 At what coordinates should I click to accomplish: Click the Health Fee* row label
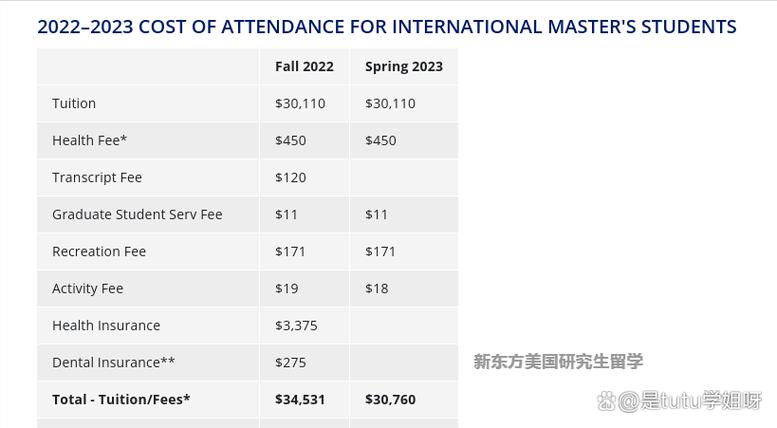tap(90, 141)
